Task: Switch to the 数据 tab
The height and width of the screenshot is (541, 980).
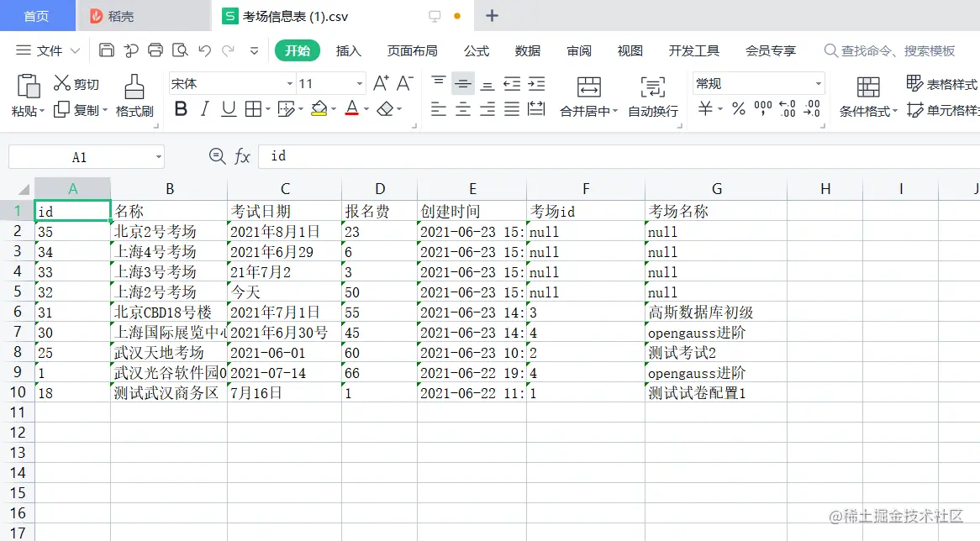Action: point(528,50)
